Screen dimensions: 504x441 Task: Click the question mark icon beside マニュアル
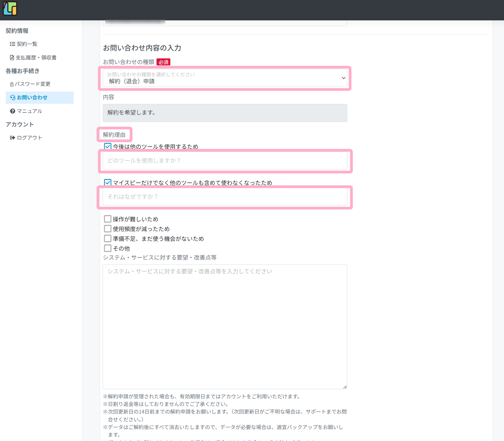click(x=12, y=111)
